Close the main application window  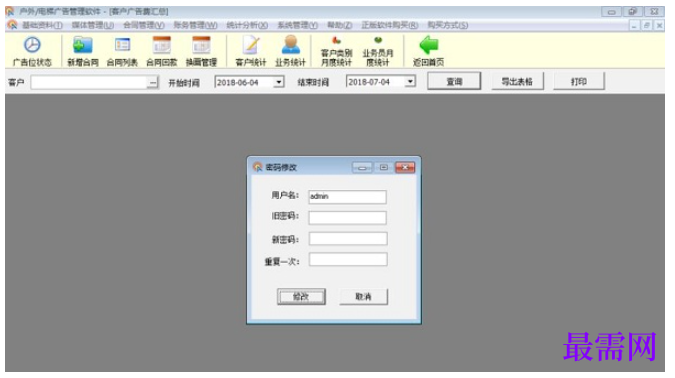[x=654, y=12]
